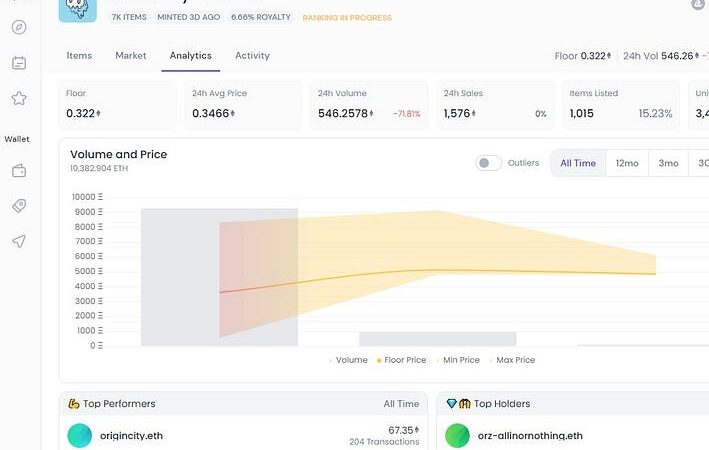Open favorites star icon in sidebar
Viewport: 709px width, 450px height.
coord(19,99)
